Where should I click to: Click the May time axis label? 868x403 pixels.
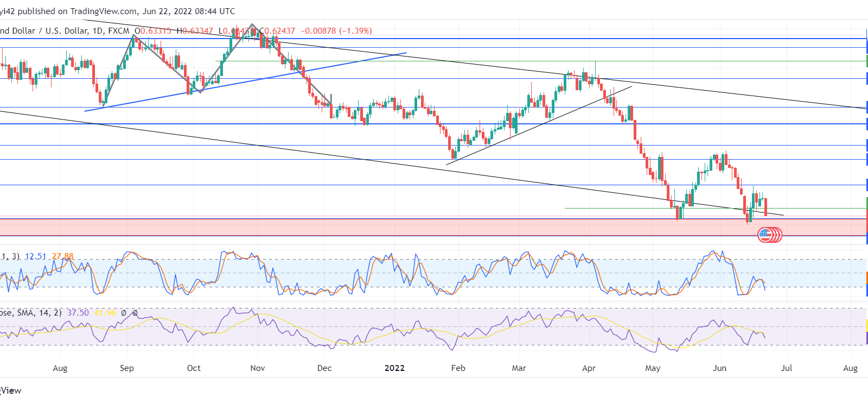point(653,368)
